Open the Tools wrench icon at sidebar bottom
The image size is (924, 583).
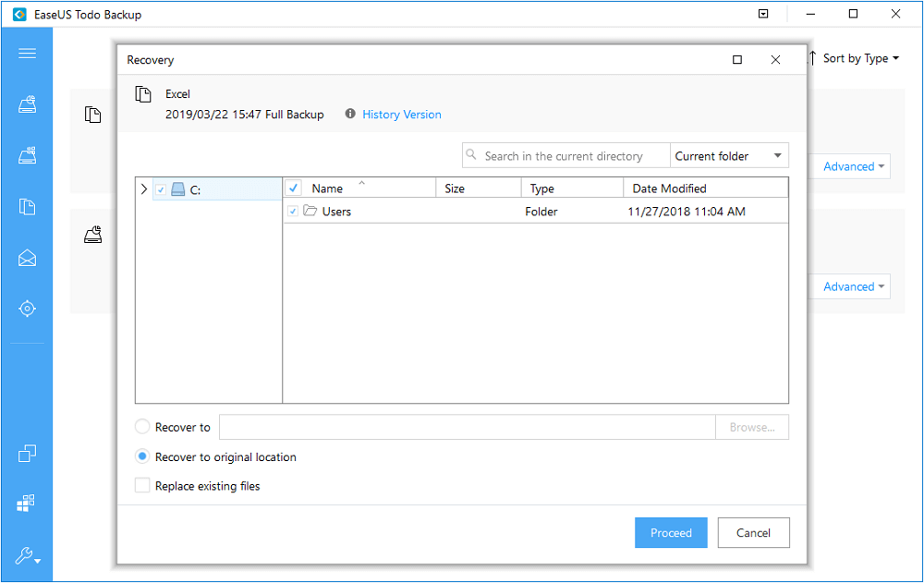point(27,556)
